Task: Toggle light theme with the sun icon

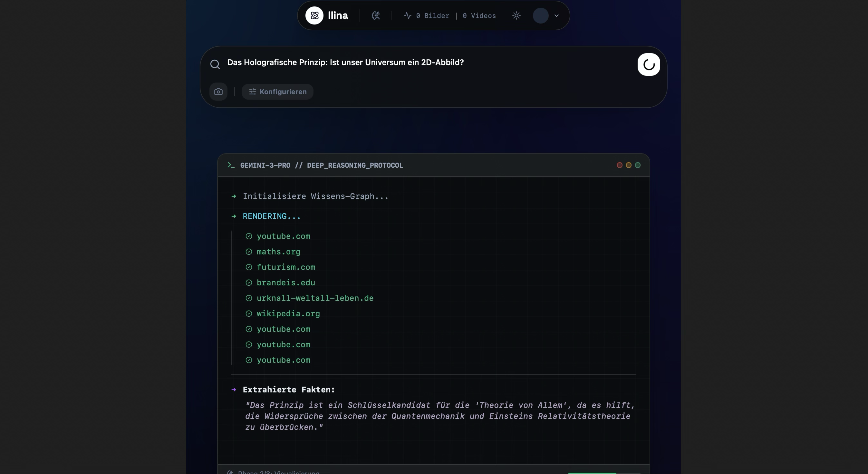Action: click(x=516, y=15)
